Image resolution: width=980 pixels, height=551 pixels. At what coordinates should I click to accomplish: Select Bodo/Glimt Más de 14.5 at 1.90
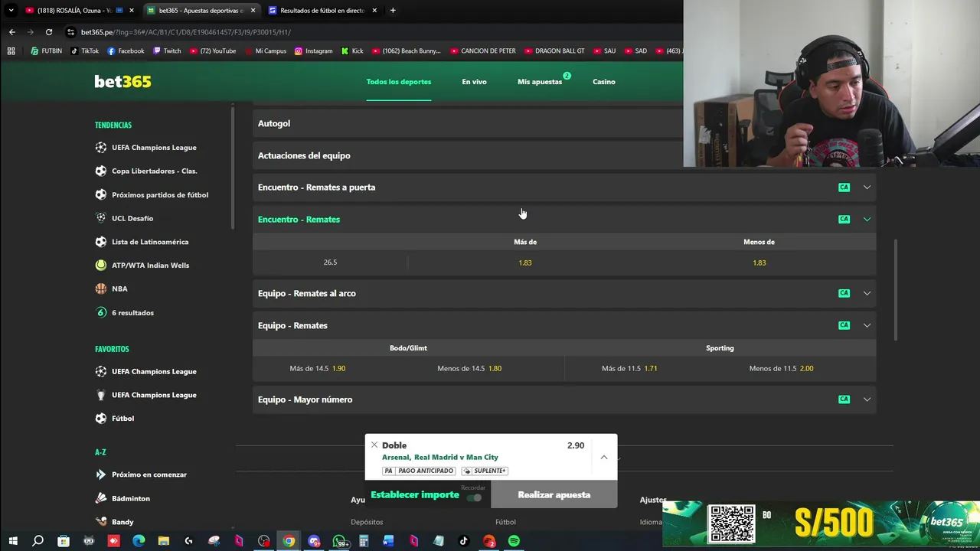click(318, 369)
